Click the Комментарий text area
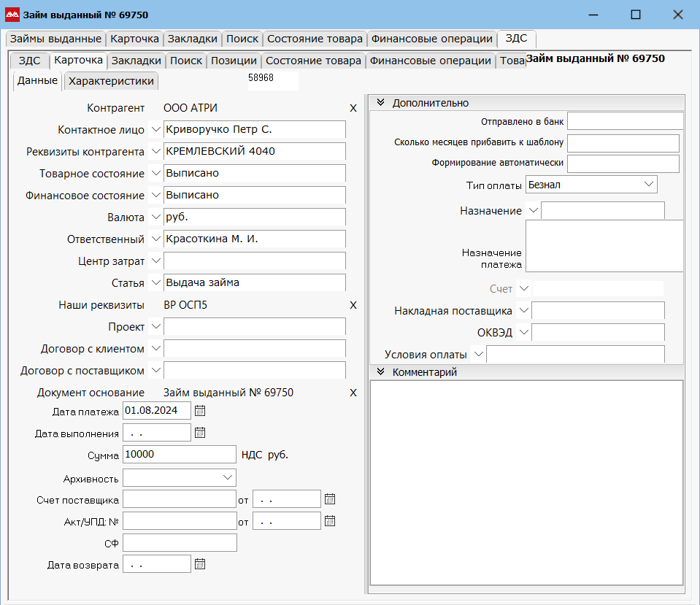Viewport: 700px width, 605px height. pos(527,482)
